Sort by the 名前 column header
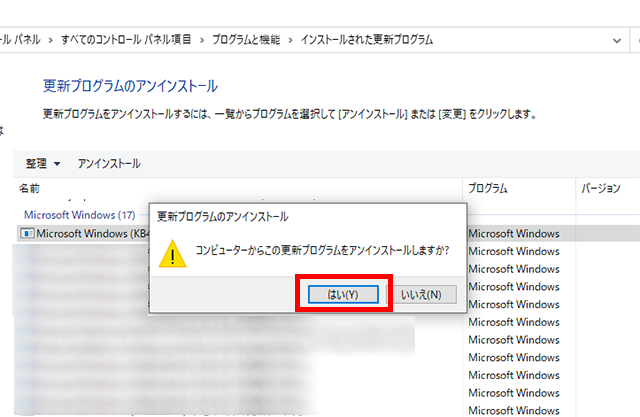 (x=29, y=188)
